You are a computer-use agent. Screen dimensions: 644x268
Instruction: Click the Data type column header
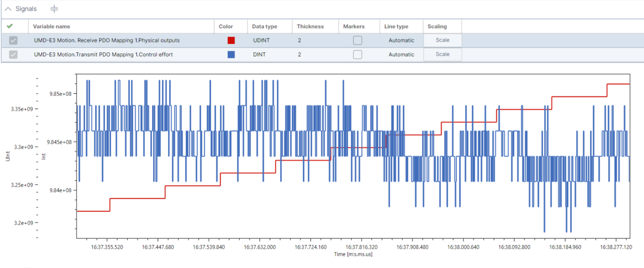pos(265,26)
